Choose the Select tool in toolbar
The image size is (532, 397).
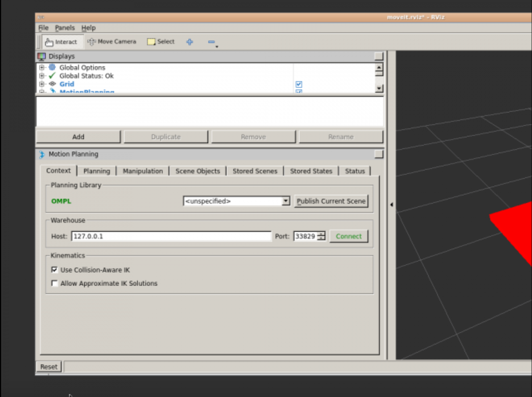click(161, 42)
